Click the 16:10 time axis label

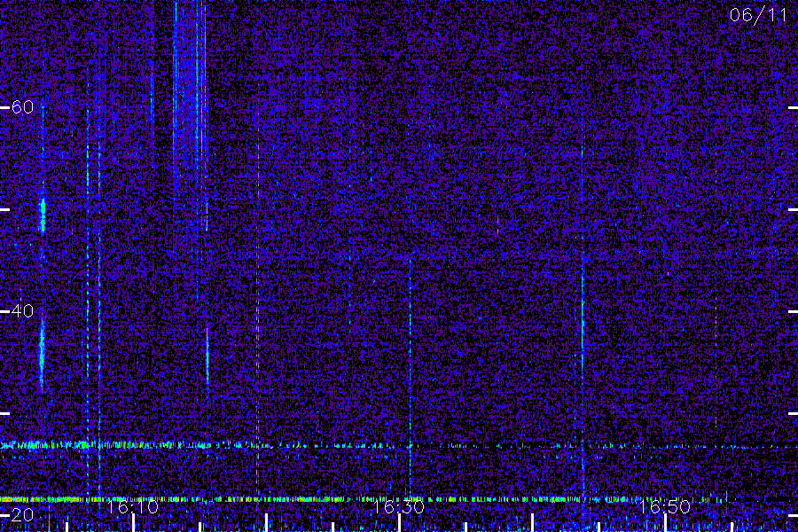132,506
